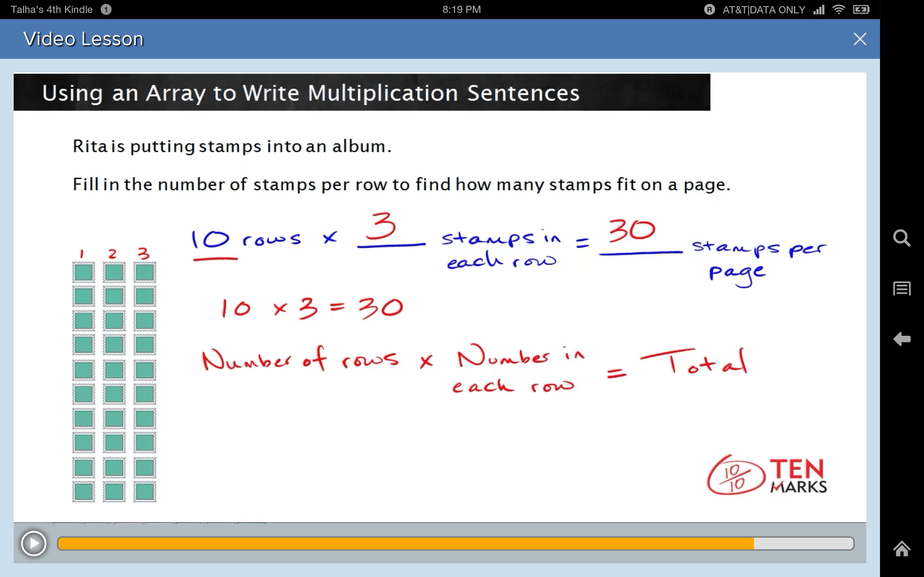Click the Talha's 4th Kindle device name
The image size is (924, 577).
pyautogui.click(x=52, y=9)
